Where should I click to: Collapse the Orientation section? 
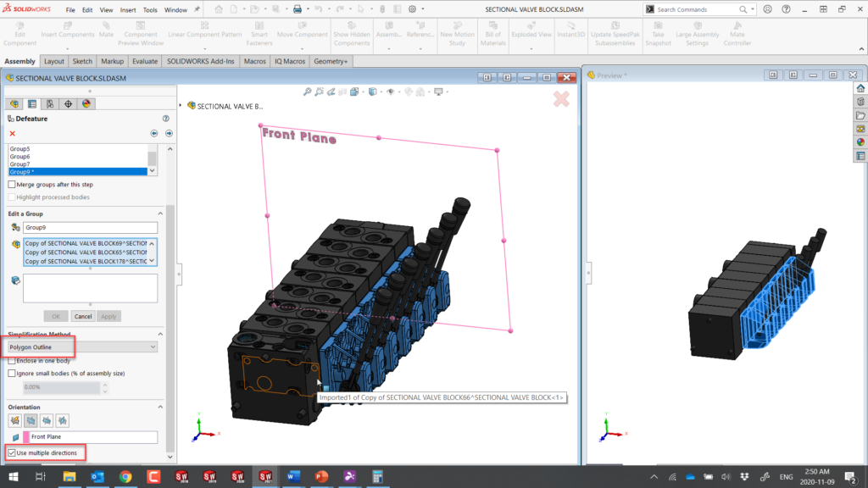160,408
